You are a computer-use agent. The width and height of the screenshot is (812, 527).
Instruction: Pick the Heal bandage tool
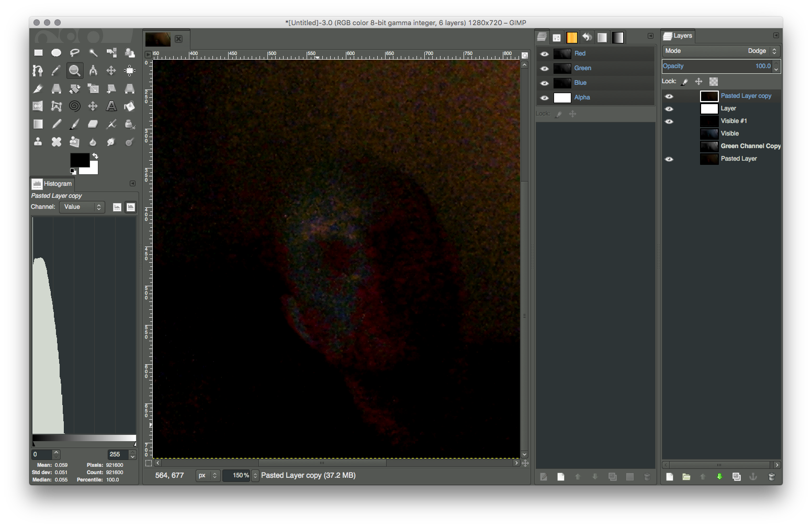tap(57, 142)
